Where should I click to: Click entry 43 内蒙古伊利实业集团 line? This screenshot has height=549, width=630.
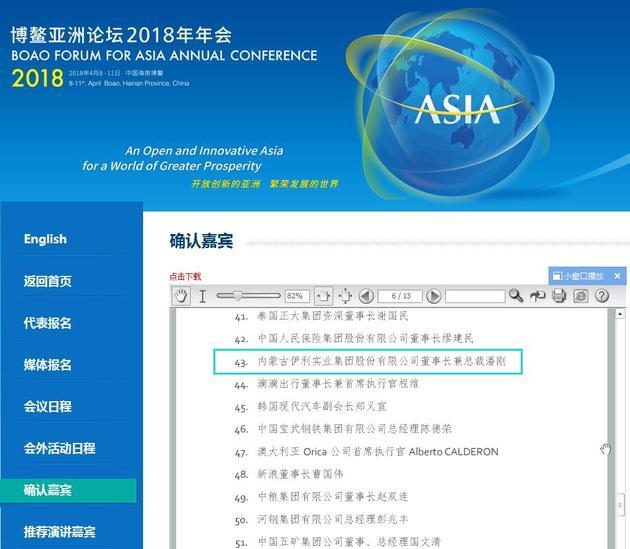(x=370, y=361)
